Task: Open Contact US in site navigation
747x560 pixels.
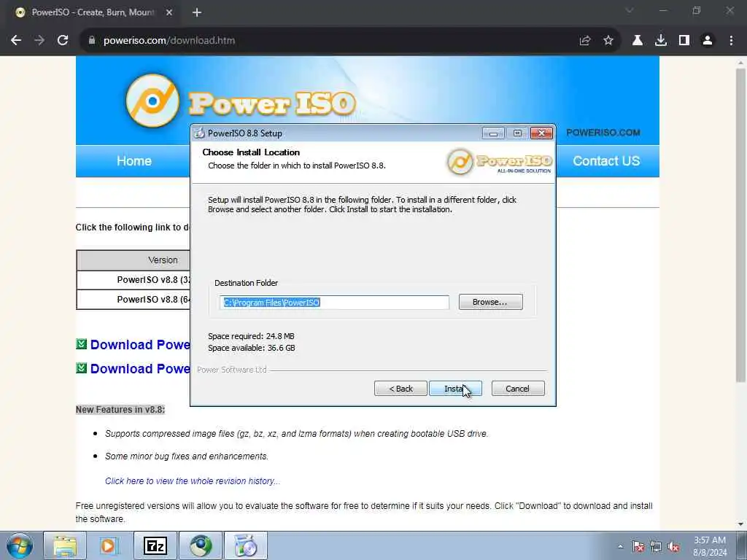Action: pos(606,161)
